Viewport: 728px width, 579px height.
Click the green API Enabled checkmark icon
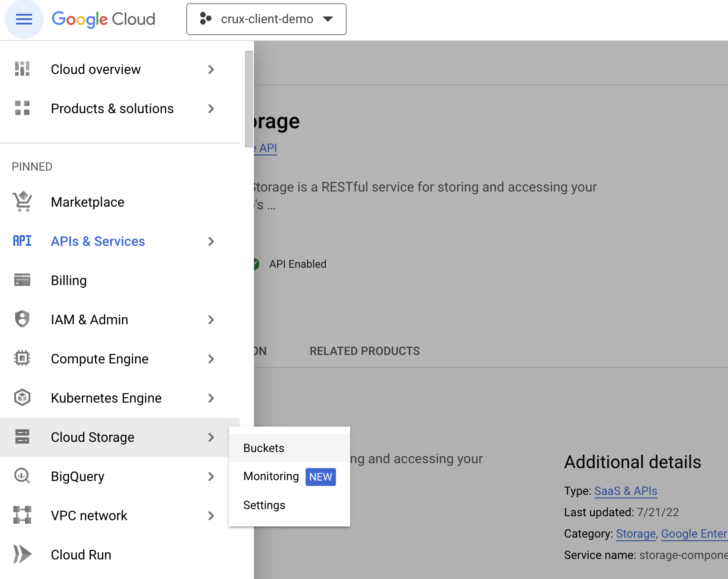point(256,264)
